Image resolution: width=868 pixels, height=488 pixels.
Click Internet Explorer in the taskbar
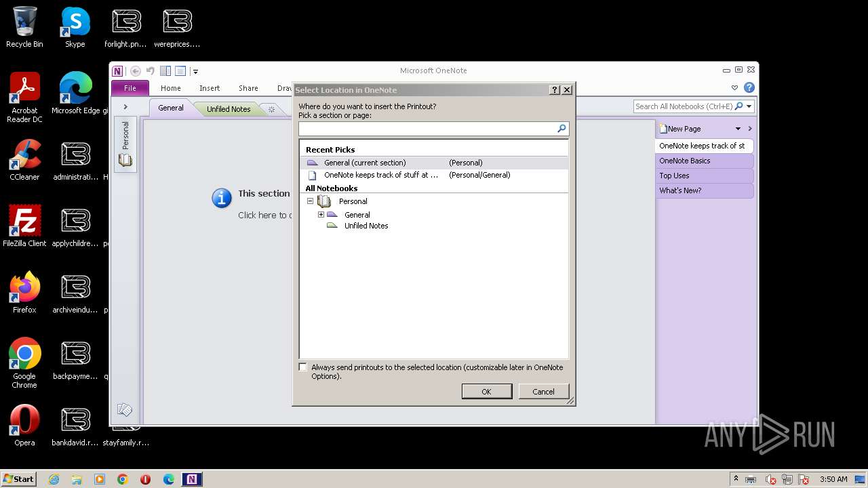point(54,479)
